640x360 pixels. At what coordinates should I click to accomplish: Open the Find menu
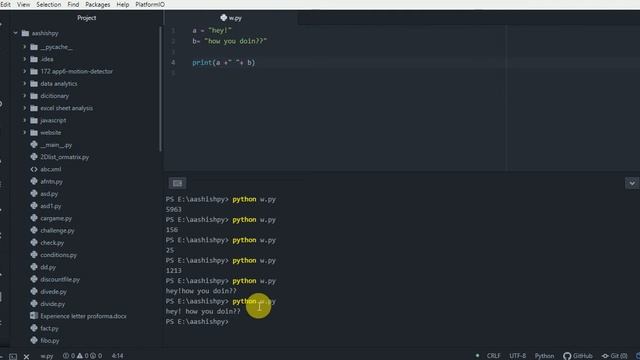(x=73, y=4)
